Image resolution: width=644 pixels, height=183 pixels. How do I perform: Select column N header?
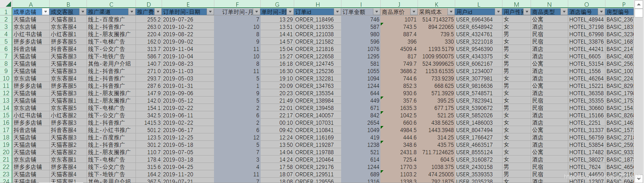[x=549, y=4]
